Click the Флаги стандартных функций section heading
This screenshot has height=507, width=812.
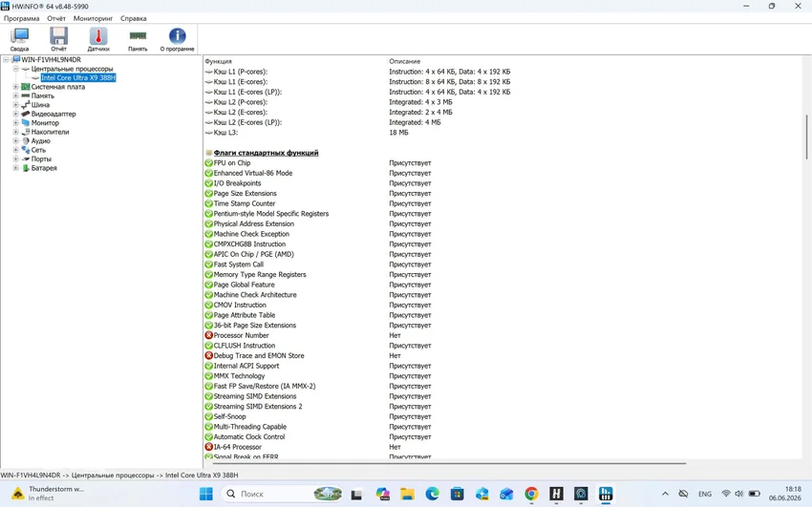[266, 153]
